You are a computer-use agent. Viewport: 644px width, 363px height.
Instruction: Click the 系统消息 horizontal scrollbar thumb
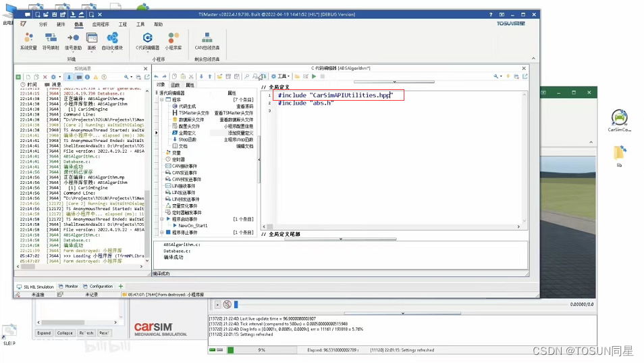[28, 266]
